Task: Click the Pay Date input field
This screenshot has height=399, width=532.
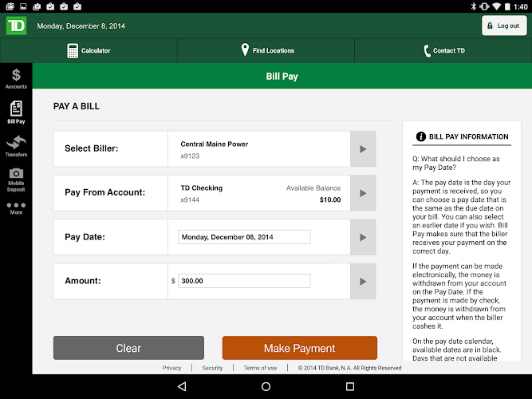Action: [244, 237]
